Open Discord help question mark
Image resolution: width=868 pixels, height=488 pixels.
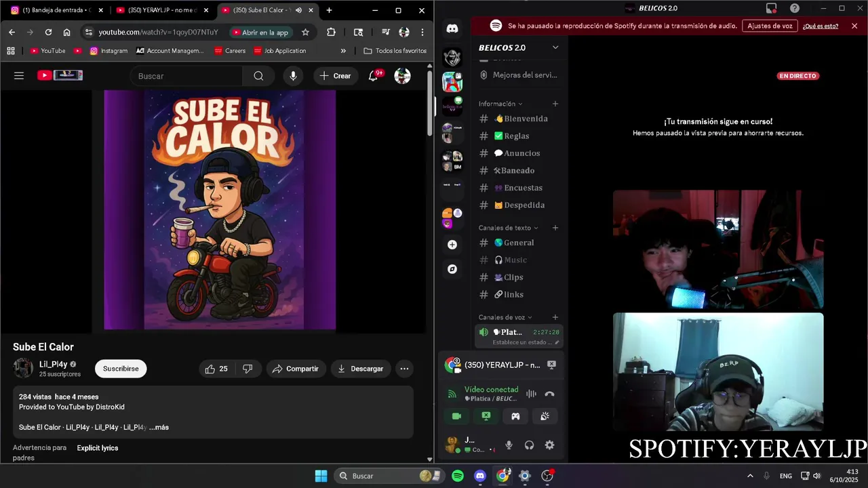(794, 8)
